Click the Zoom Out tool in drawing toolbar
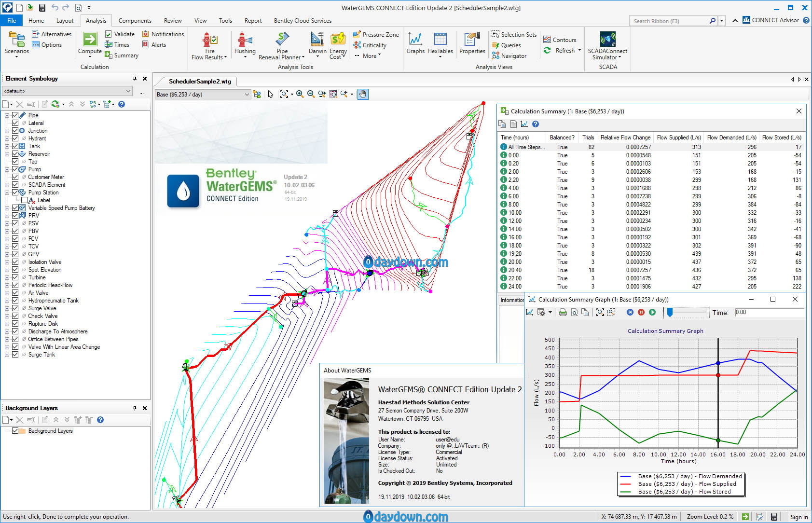 pyautogui.click(x=311, y=94)
